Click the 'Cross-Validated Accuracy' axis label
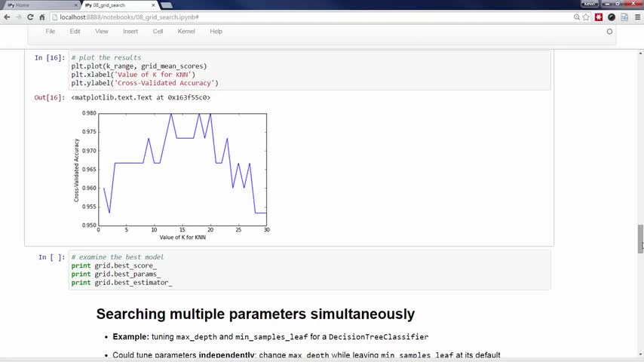The width and height of the screenshot is (644, 362). pos(76,170)
